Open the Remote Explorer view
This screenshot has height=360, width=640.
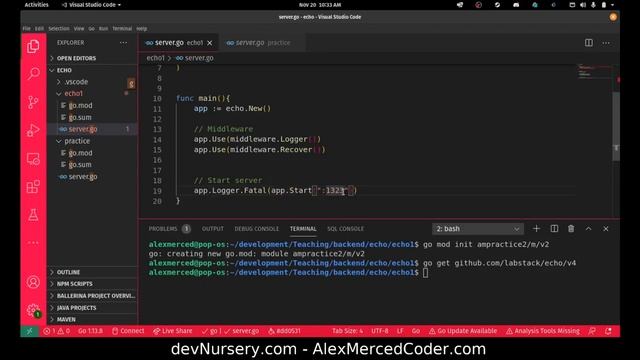pos(33,159)
